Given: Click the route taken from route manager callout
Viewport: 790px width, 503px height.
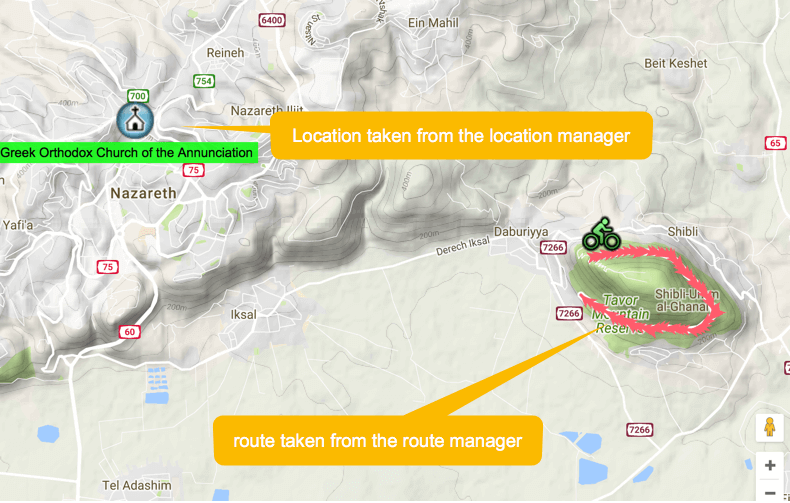Looking at the screenshot, I should pyautogui.click(x=378, y=440).
